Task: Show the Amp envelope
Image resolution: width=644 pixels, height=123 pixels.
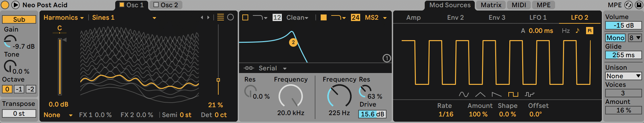Action: pyautogui.click(x=414, y=17)
